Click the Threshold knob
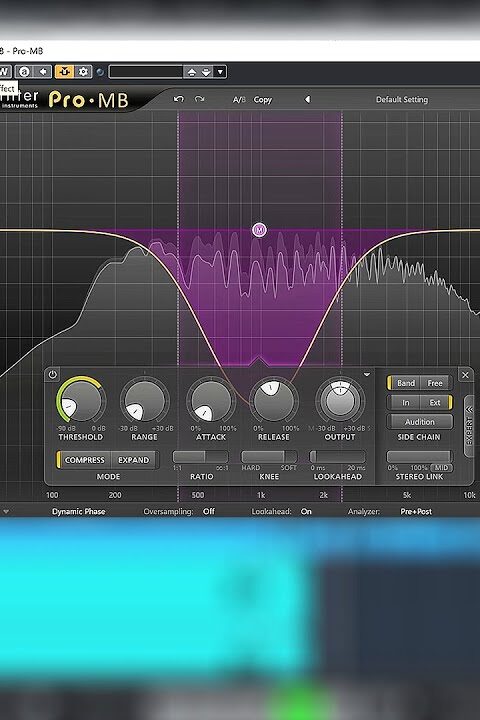480x720 pixels. pos(80,401)
